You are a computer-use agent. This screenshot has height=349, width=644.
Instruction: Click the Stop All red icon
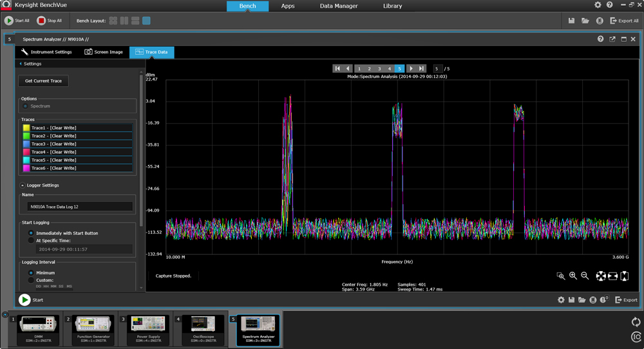tap(41, 21)
